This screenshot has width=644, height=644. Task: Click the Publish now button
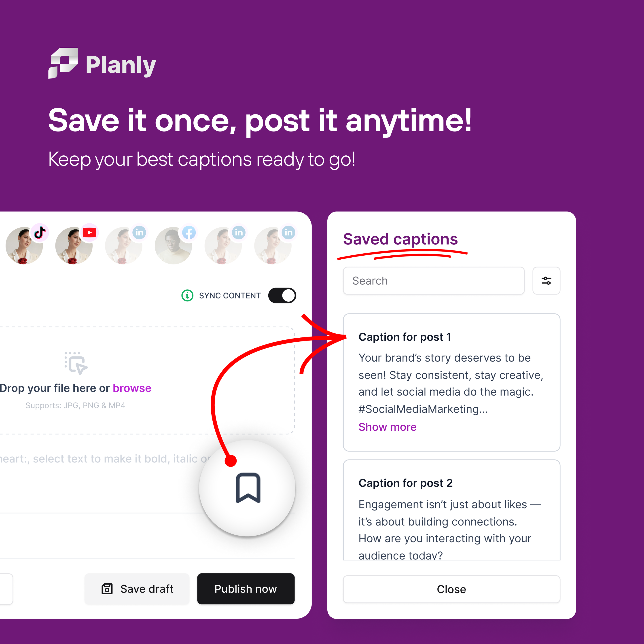click(246, 589)
